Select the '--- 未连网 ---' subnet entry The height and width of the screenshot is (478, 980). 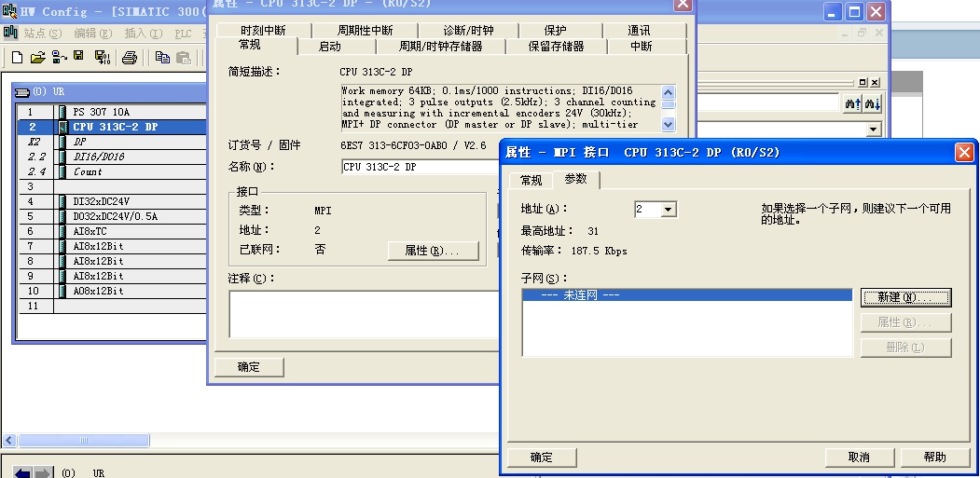(x=687, y=295)
